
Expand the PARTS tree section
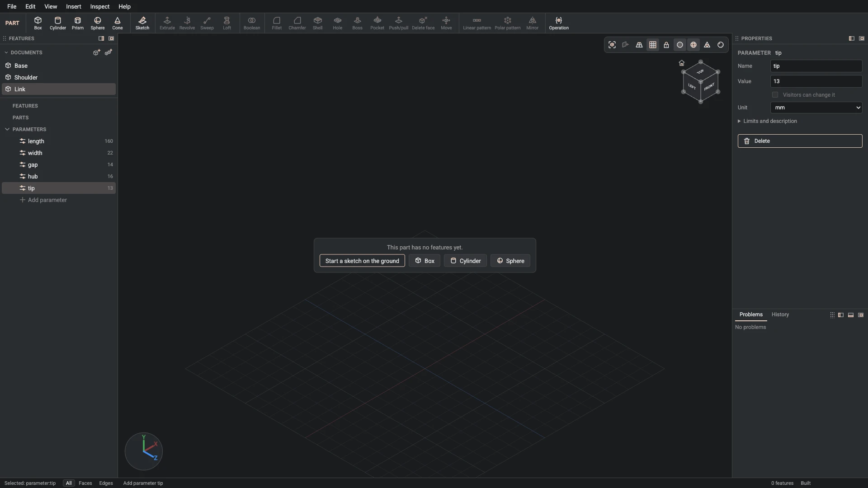(x=20, y=117)
